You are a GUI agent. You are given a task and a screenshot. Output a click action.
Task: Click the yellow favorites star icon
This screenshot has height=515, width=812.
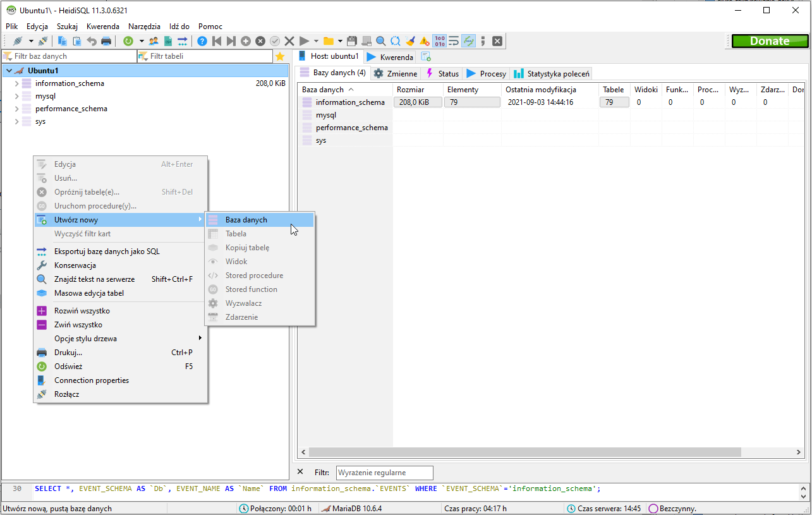[280, 56]
